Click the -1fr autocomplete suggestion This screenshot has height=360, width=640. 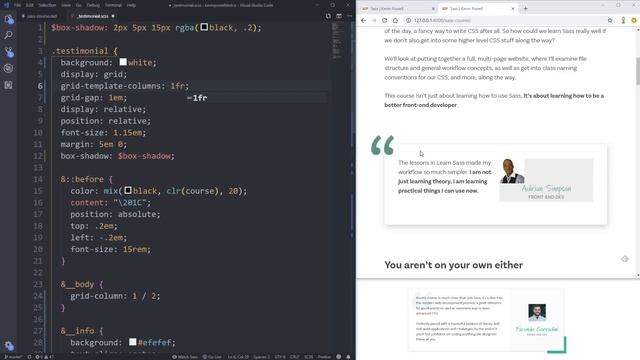(x=197, y=98)
